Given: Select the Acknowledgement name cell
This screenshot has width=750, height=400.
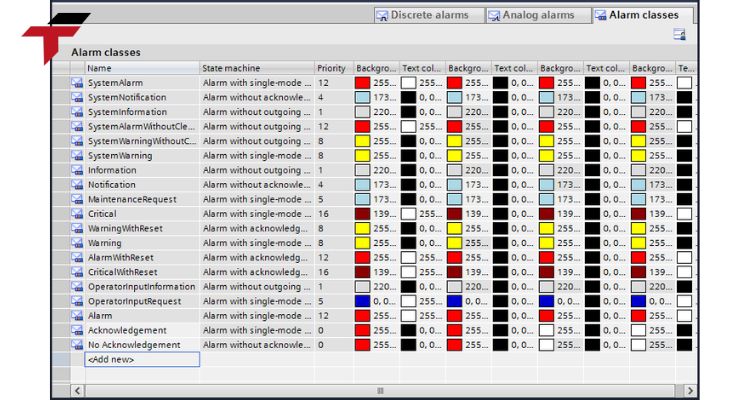Looking at the screenshot, I should pyautogui.click(x=142, y=330).
